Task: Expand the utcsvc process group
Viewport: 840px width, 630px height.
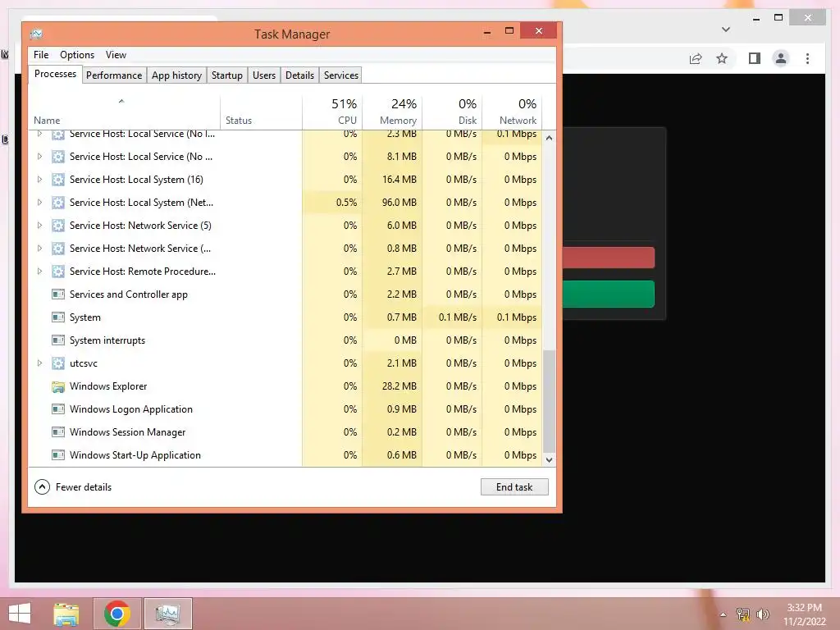Action: pyautogui.click(x=39, y=363)
